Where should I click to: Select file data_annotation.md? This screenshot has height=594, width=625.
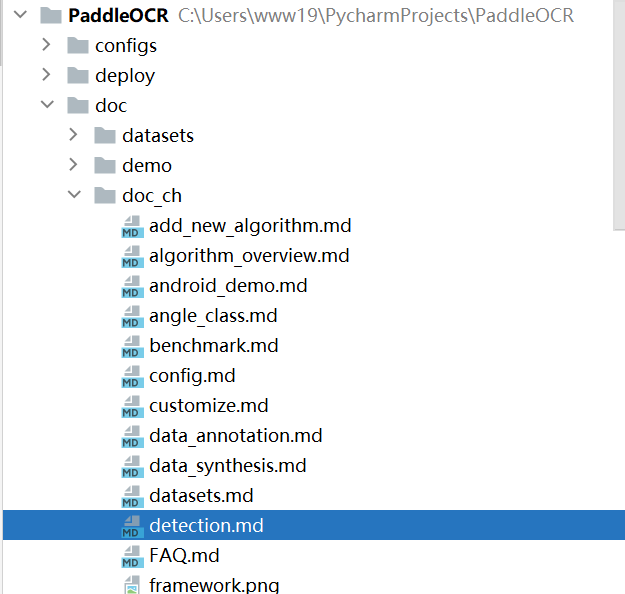[236, 436]
